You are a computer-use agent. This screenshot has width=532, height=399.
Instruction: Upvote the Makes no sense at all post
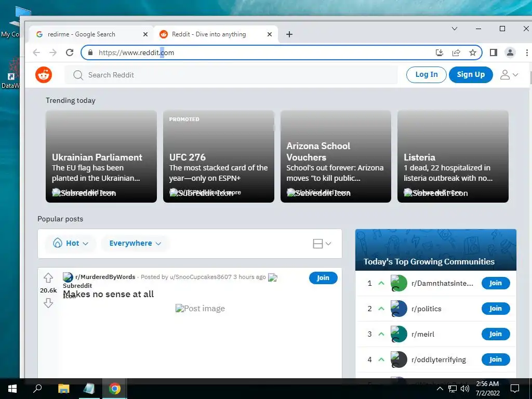coord(48,278)
